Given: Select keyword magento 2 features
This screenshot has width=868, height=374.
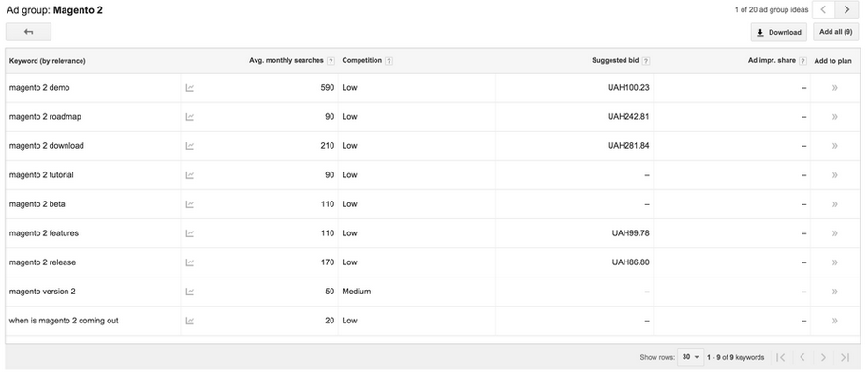Looking at the screenshot, I should [x=44, y=233].
